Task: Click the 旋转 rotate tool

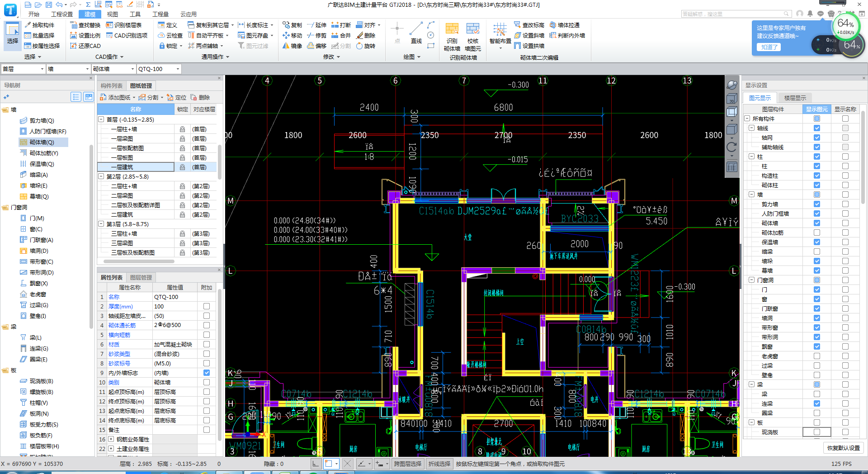Action: coord(366,46)
